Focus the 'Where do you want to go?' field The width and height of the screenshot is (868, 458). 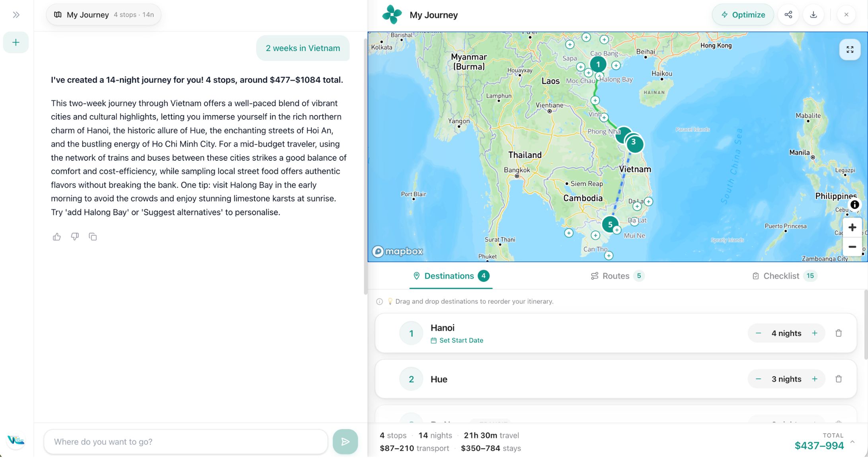185,442
